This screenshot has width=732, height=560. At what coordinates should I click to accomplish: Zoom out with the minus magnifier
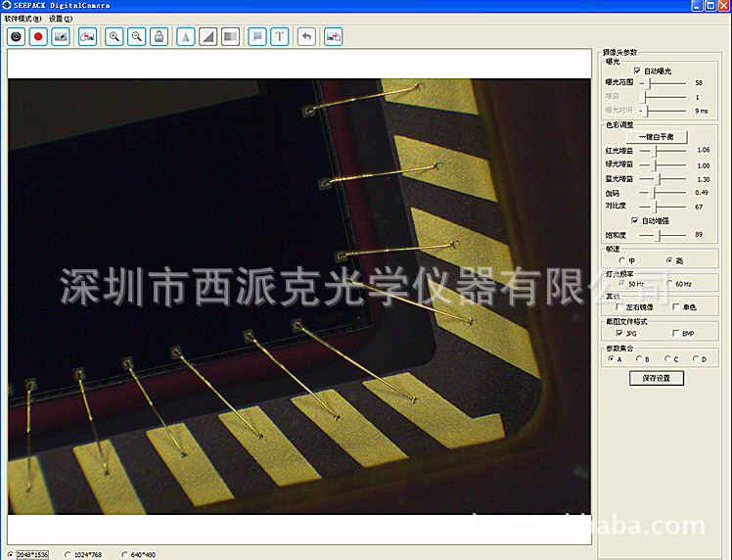(136, 36)
